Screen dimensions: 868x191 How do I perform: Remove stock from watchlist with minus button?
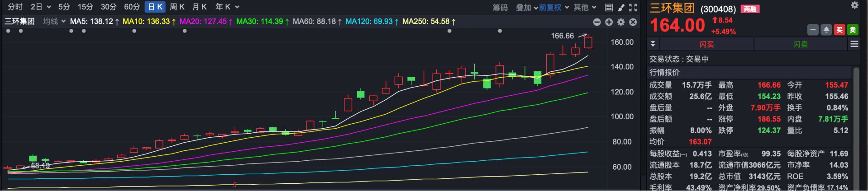click(813, 30)
